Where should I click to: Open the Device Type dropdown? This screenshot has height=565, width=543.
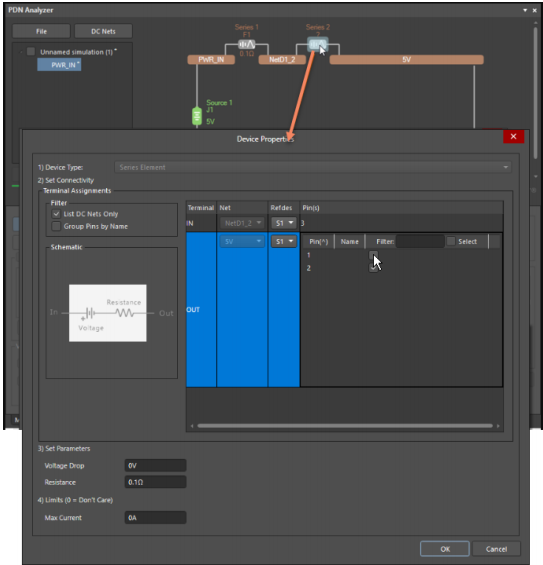point(313,167)
